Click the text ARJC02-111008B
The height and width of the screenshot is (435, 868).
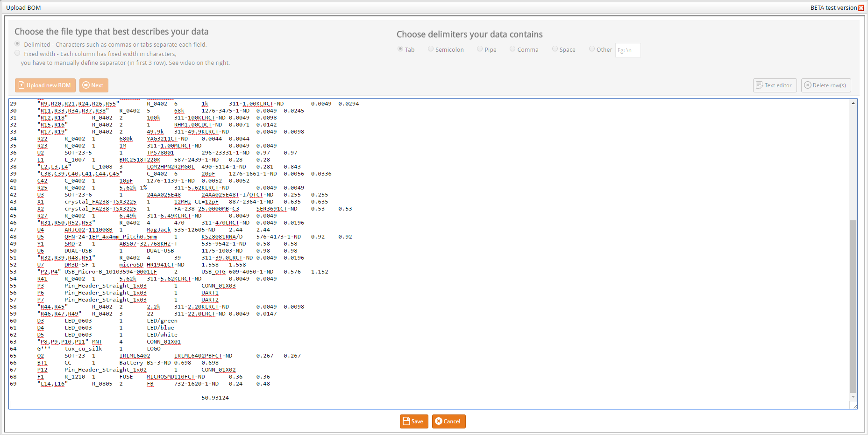(88, 230)
